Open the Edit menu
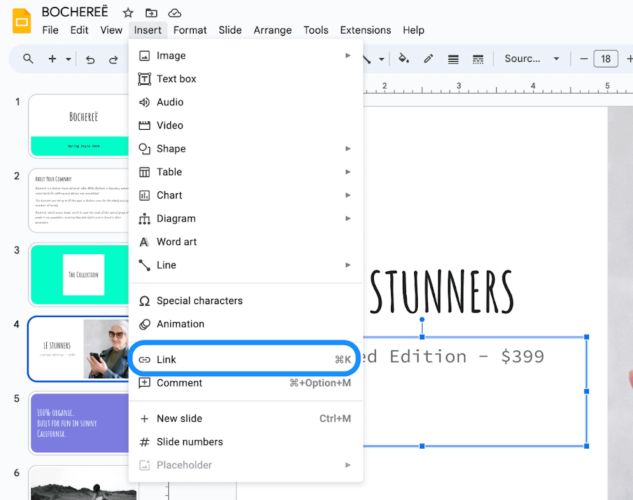The height and width of the screenshot is (500, 633). (79, 30)
